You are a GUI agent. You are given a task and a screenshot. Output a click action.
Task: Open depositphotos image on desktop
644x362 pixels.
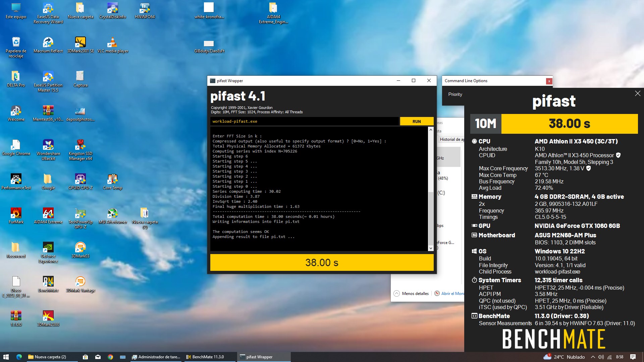coord(80,113)
